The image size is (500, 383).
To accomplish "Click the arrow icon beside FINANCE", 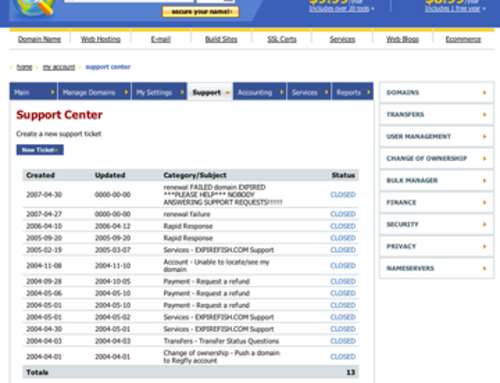I will (485, 202).
